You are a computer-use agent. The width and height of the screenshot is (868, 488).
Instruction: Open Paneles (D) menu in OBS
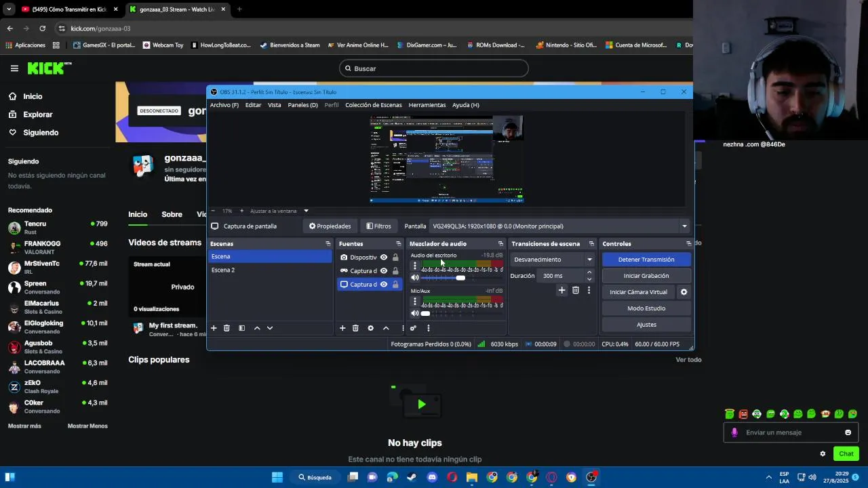[302, 105]
